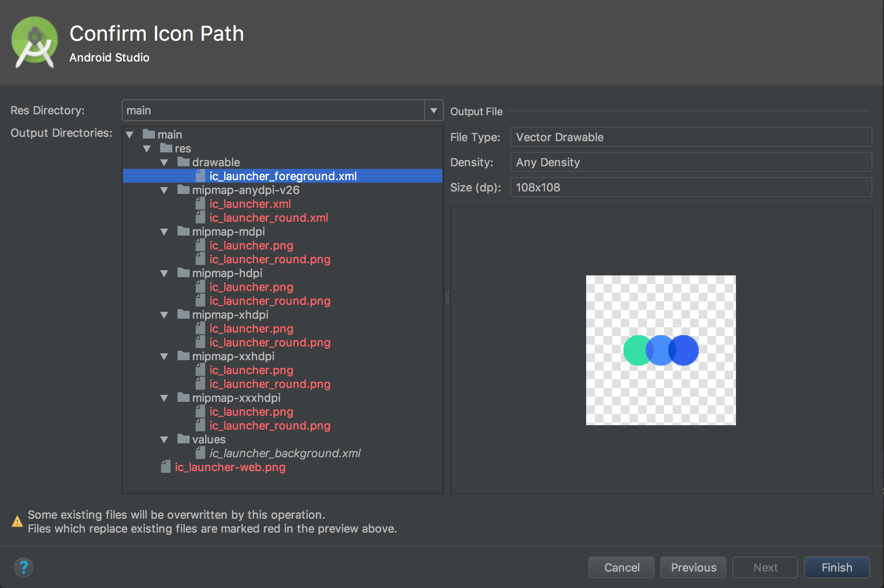Click the Size field showing 108x108

[x=691, y=187]
